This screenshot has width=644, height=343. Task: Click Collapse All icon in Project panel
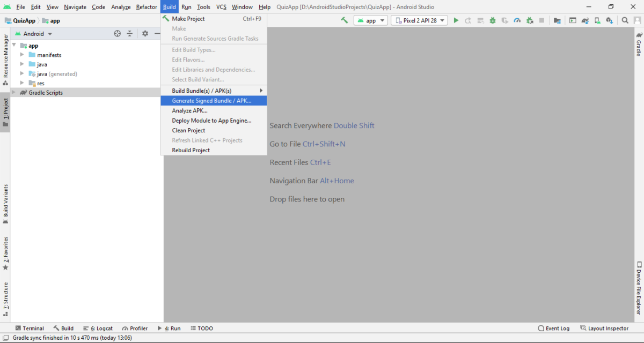[130, 34]
